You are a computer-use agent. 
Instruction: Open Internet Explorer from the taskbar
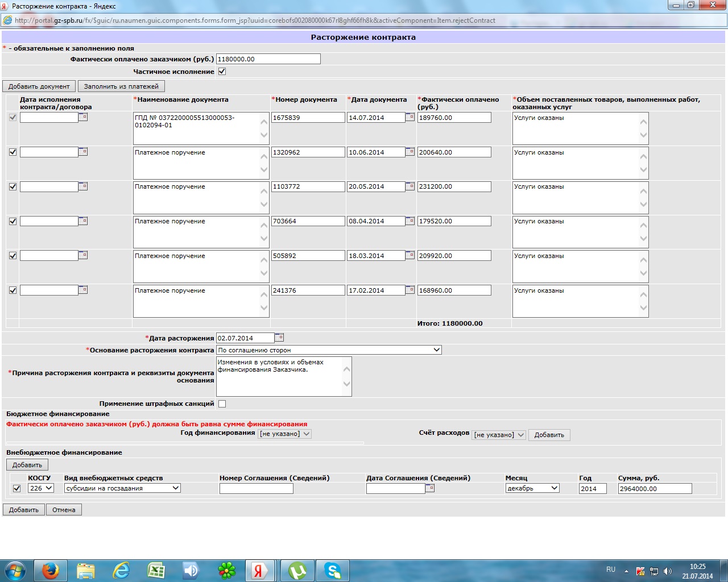coord(121,570)
